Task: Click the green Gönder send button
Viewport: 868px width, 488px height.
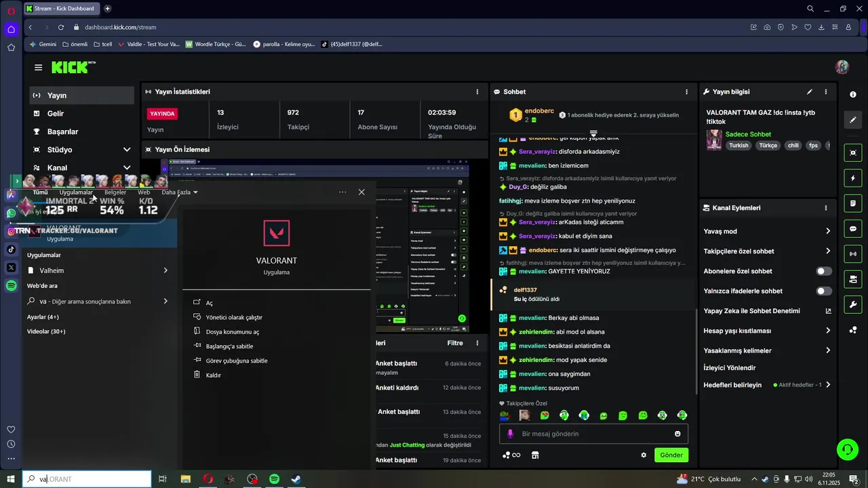Action: click(671, 455)
